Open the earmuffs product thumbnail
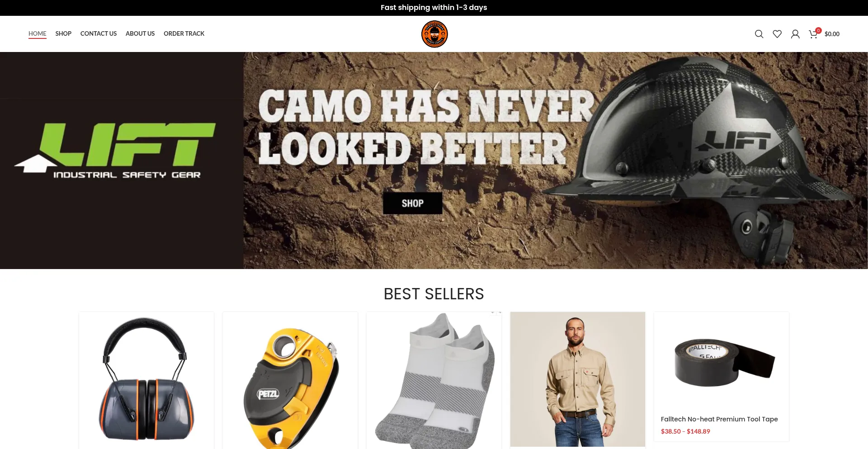 (x=146, y=380)
